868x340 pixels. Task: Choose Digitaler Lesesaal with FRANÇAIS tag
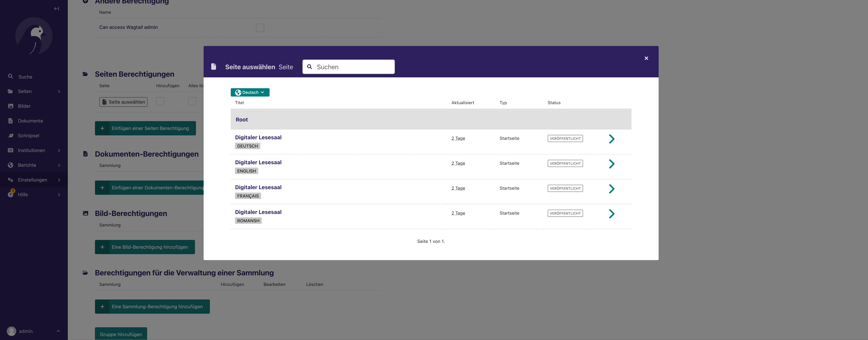[x=258, y=187]
